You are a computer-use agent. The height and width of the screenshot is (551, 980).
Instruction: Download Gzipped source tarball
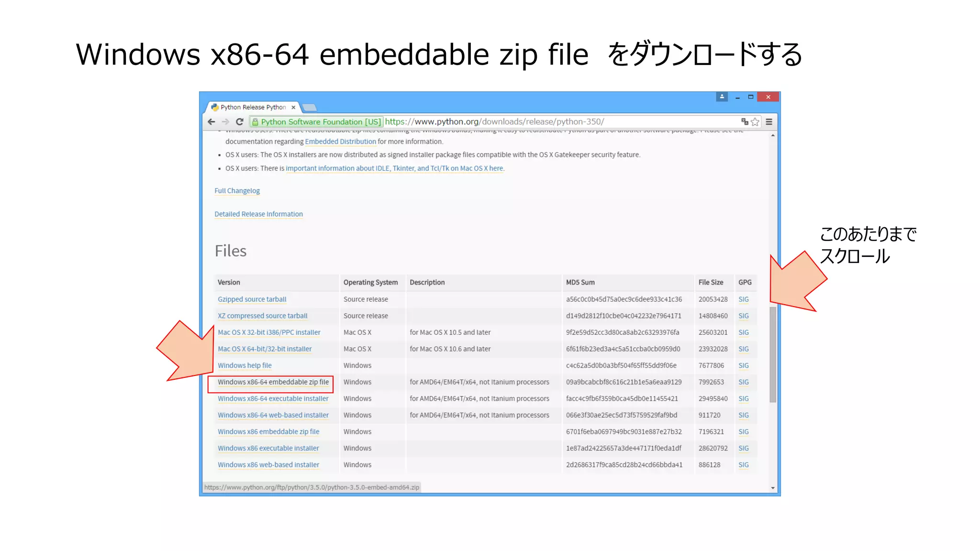[252, 299]
